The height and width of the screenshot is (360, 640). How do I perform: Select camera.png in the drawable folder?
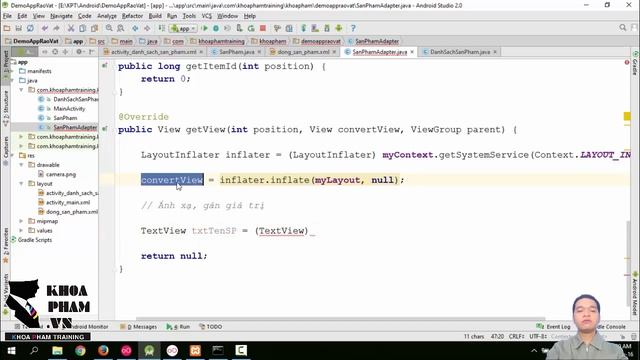[x=60, y=174]
